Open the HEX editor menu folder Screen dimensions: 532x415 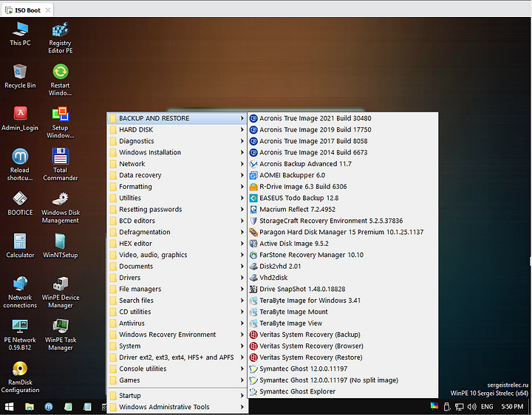[x=177, y=244]
